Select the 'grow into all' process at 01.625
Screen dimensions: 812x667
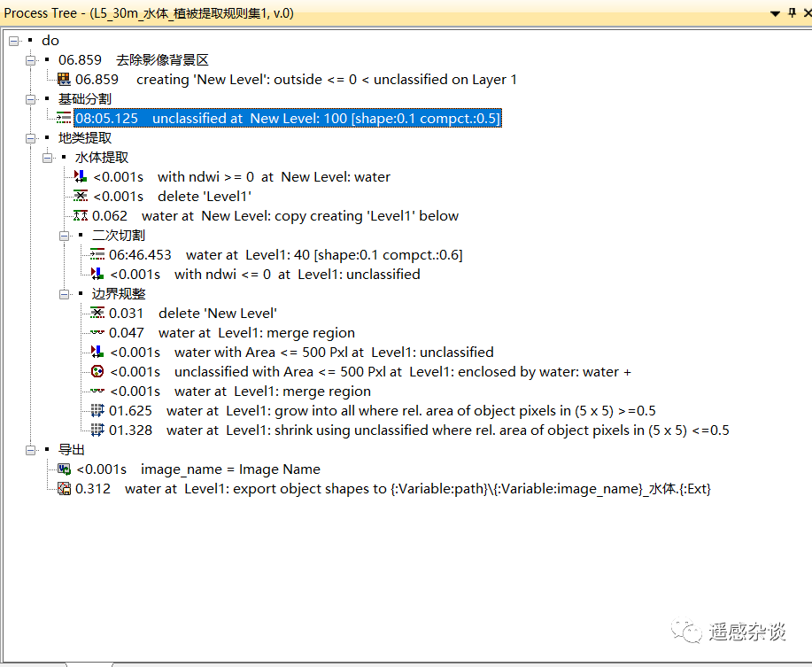(383, 411)
